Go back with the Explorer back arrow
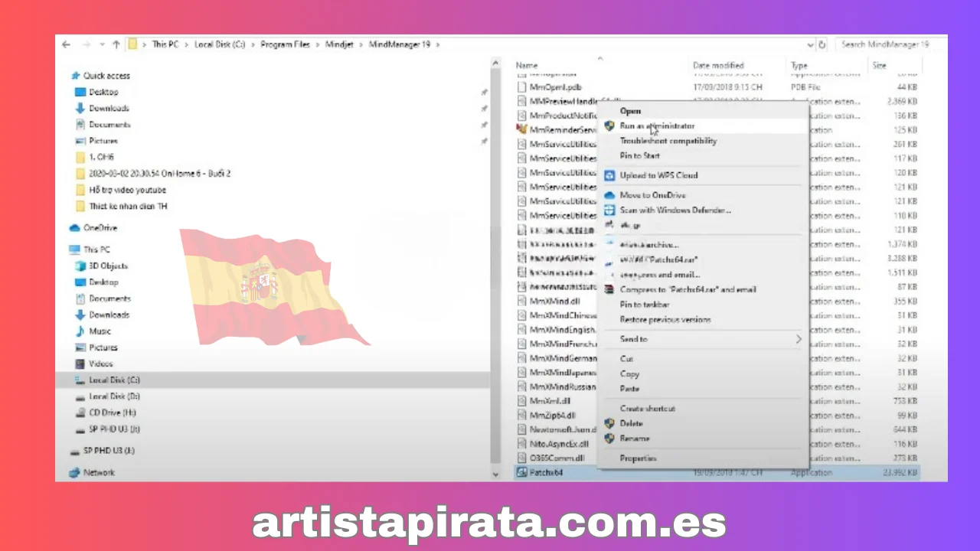980x551 pixels. [x=66, y=44]
